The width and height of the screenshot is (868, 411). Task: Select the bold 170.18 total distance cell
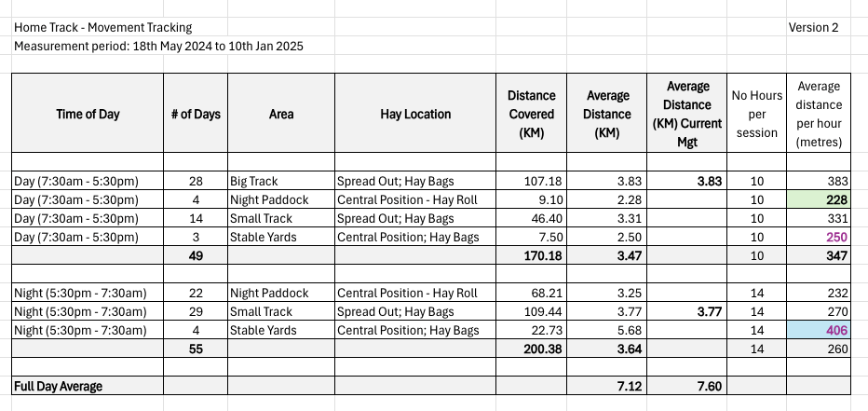(x=532, y=255)
